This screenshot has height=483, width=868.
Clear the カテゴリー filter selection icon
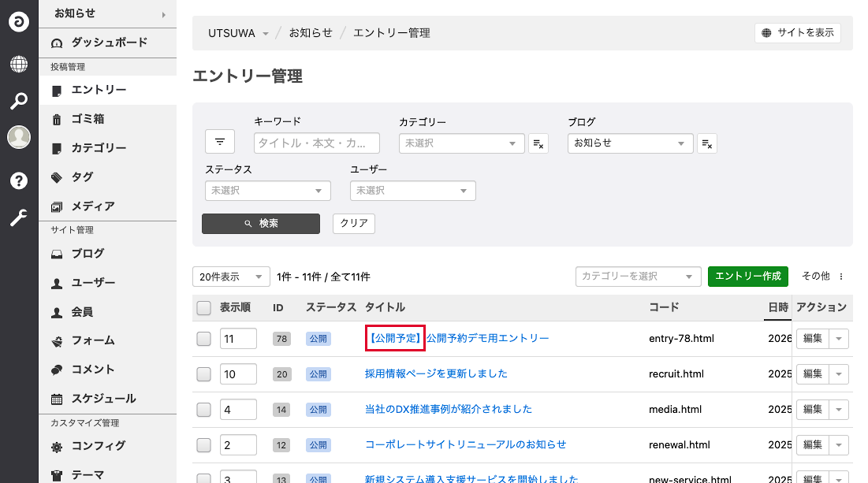click(538, 144)
